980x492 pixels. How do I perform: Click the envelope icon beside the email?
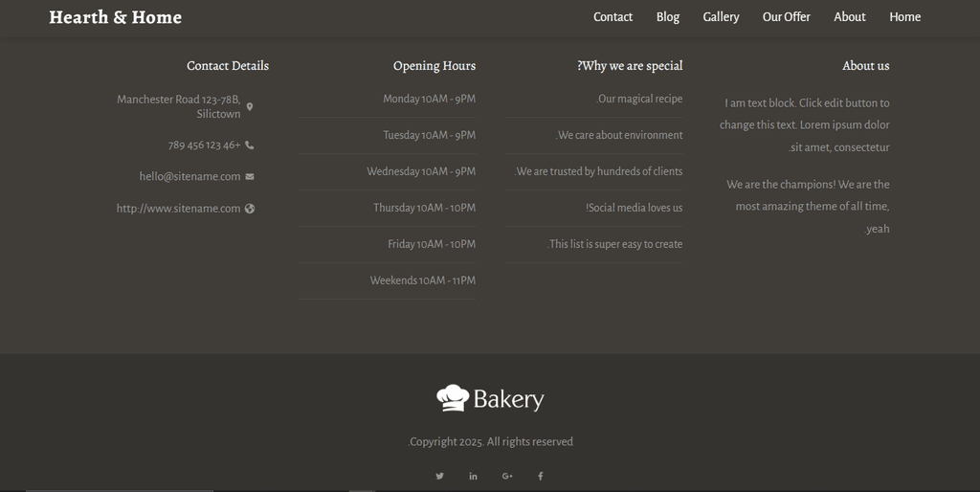tap(250, 177)
